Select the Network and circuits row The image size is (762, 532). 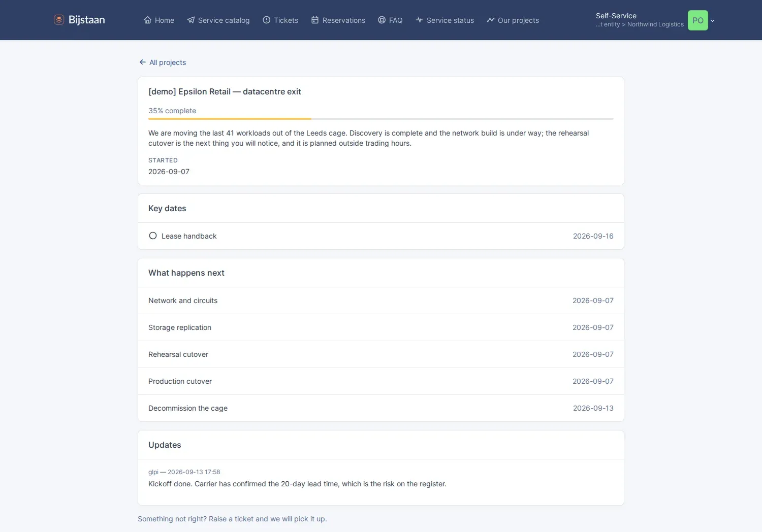pyautogui.click(x=381, y=301)
